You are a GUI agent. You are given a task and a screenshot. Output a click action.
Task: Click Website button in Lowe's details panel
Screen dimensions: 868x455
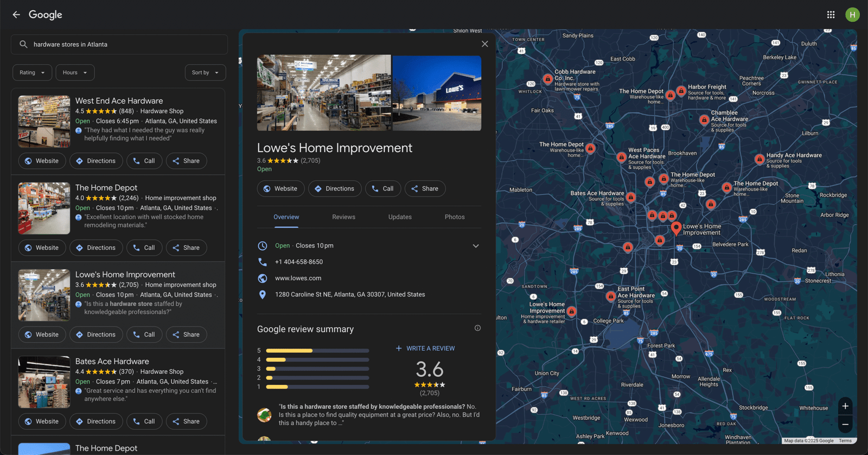click(x=280, y=188)
